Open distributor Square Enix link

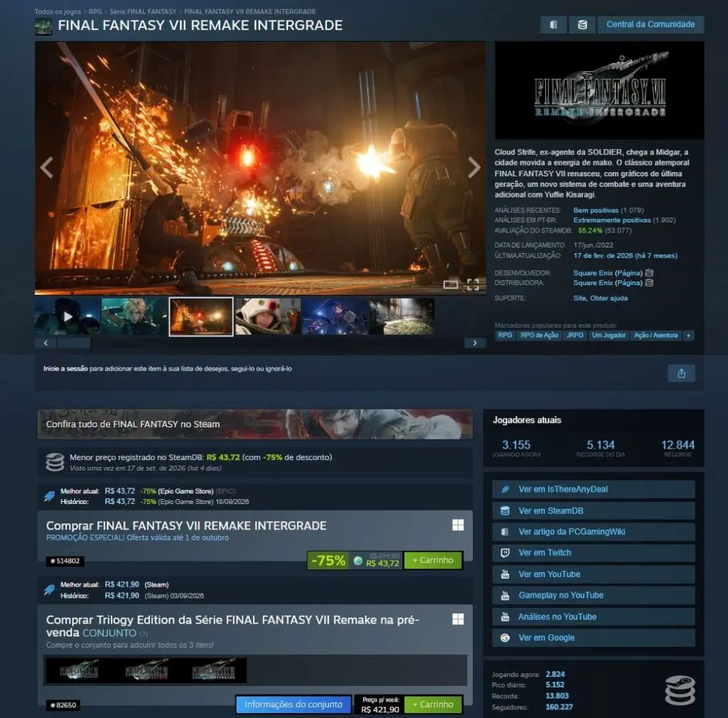593,283
